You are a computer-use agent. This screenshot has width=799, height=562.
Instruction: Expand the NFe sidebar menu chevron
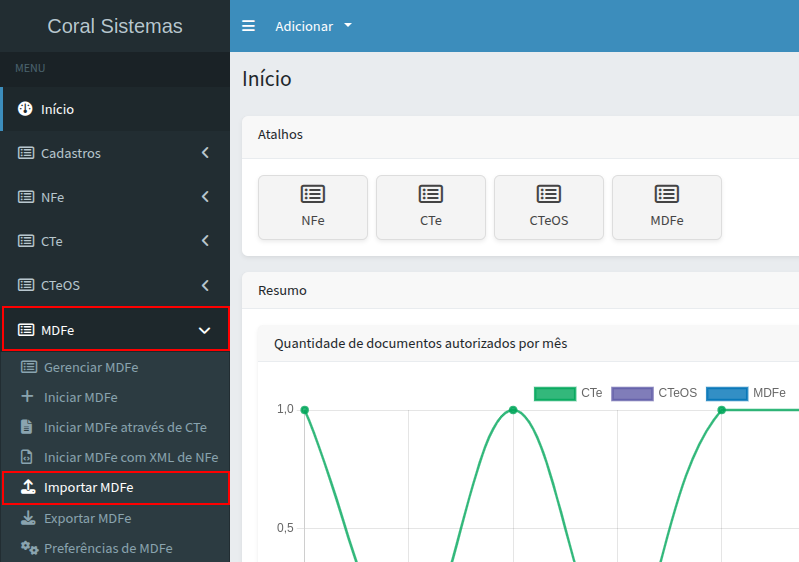pyautogui.click(x=205, y=197)
